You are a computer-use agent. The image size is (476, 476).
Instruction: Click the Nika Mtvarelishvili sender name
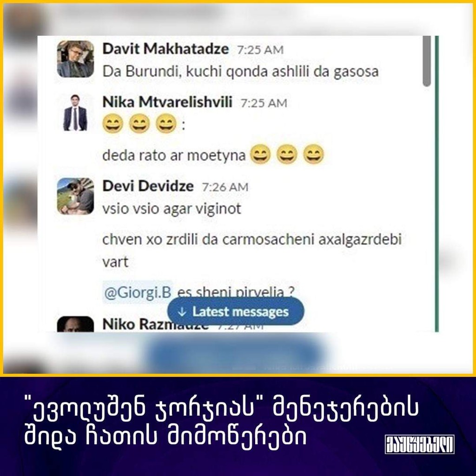[167, 102]
